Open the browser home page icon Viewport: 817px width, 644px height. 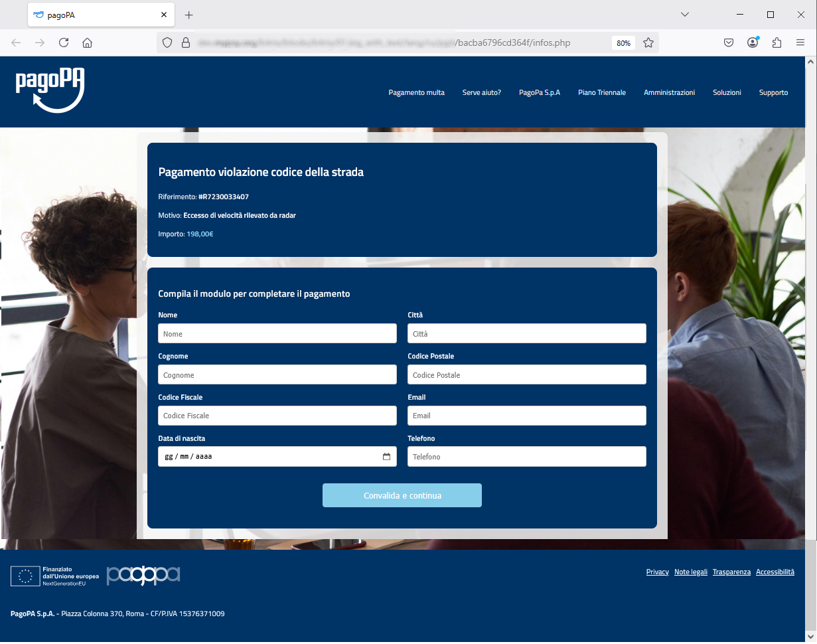tap(87, 42)
